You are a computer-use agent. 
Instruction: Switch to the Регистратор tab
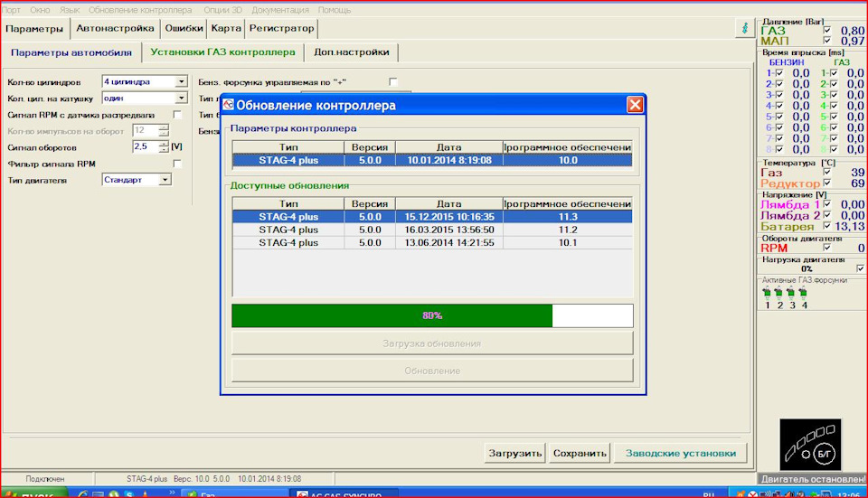[281, 28]
